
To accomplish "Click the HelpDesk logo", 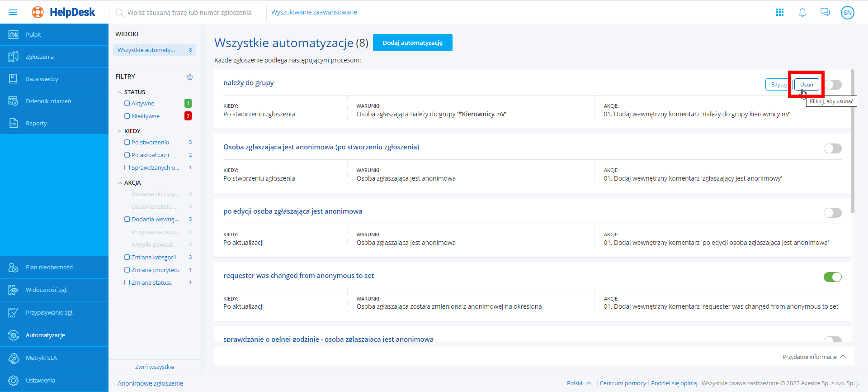I will tap(64, 12).
